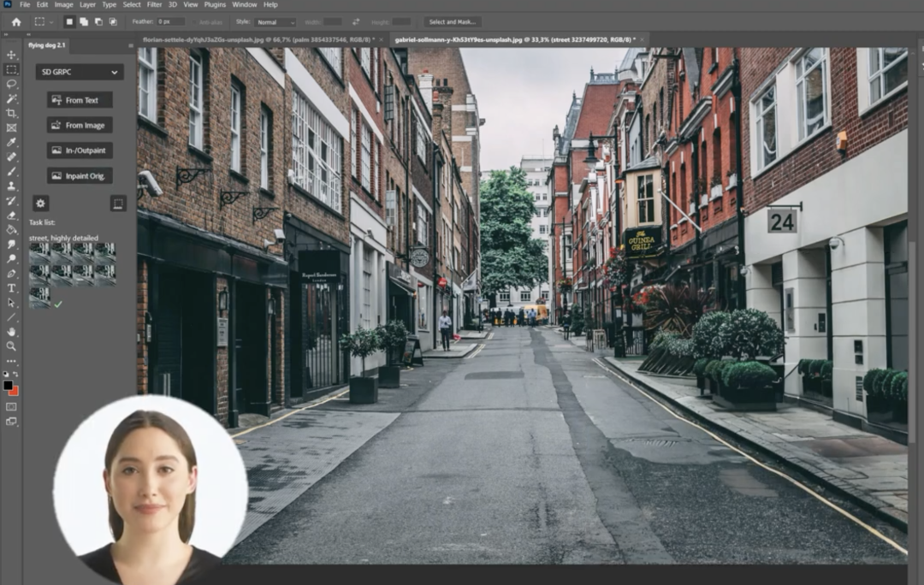Select the Eraser tool

tap(11, 215)
